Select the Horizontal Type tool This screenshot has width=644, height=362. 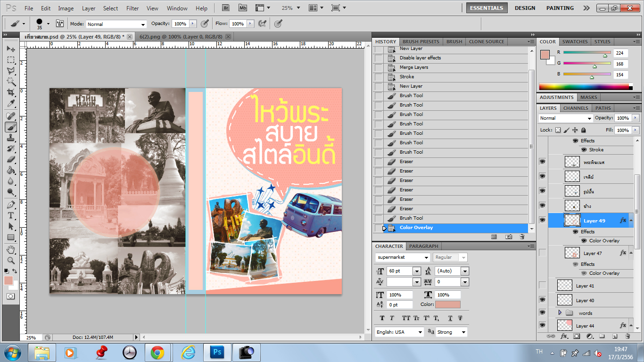click(x=11, y=215)
